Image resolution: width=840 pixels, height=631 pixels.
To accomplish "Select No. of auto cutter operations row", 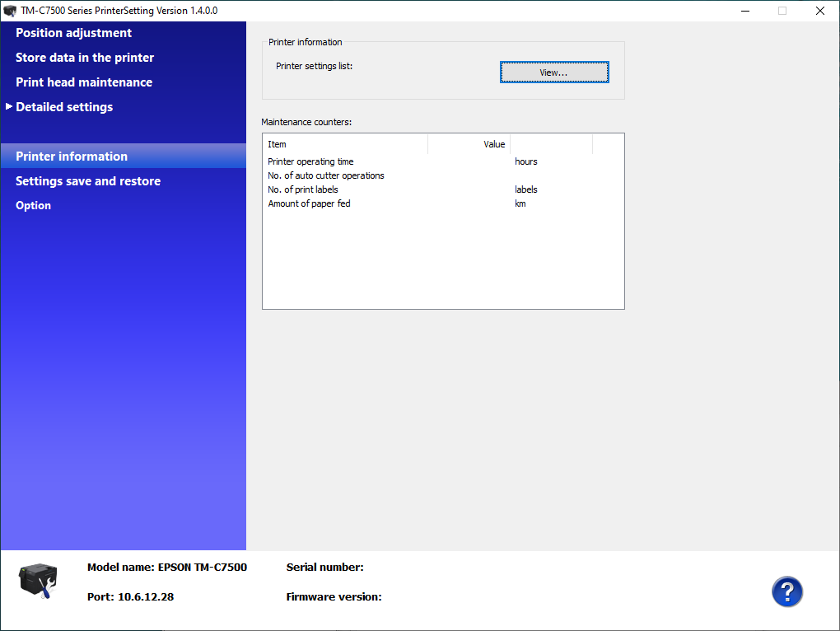I will click(x=326, y=175).
